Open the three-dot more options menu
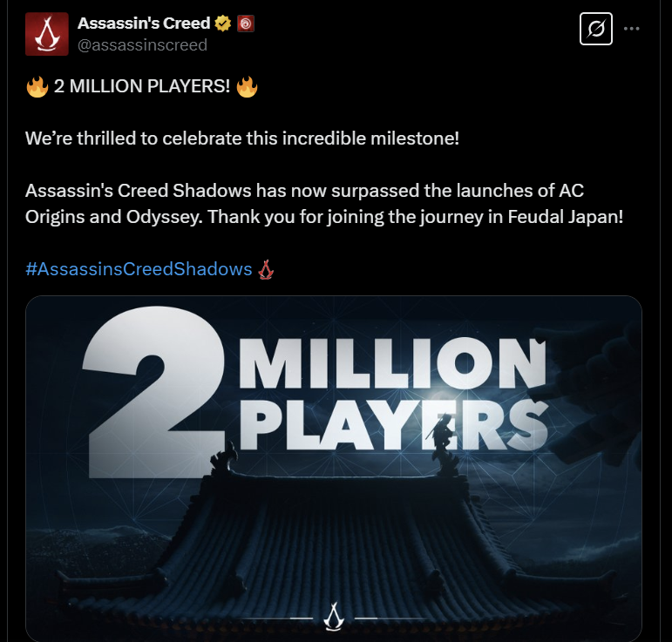This screenshot has height=642, width=672. (x=632, y=29)
